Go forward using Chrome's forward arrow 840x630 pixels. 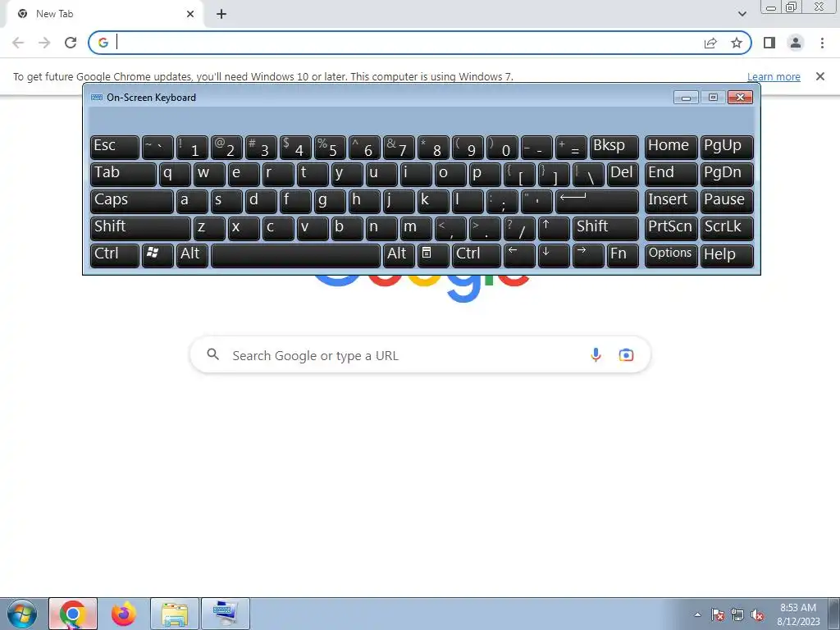tap(44, 43)
